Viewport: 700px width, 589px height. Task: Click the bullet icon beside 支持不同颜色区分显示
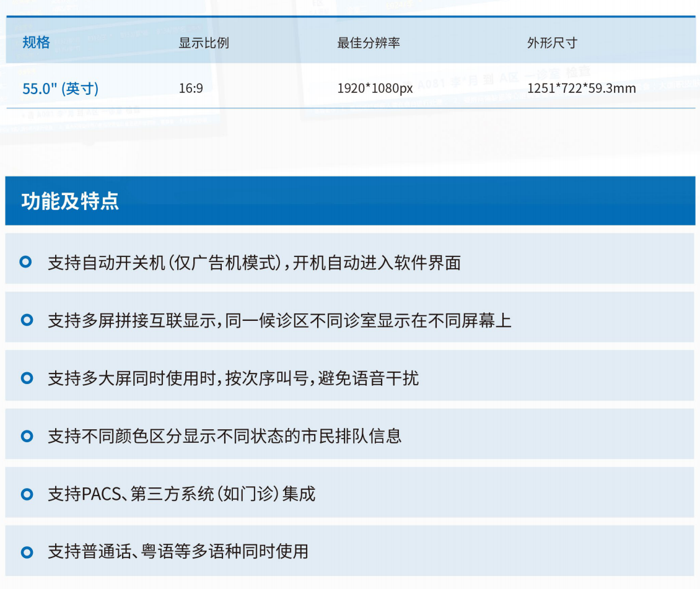tap(26, 436)
